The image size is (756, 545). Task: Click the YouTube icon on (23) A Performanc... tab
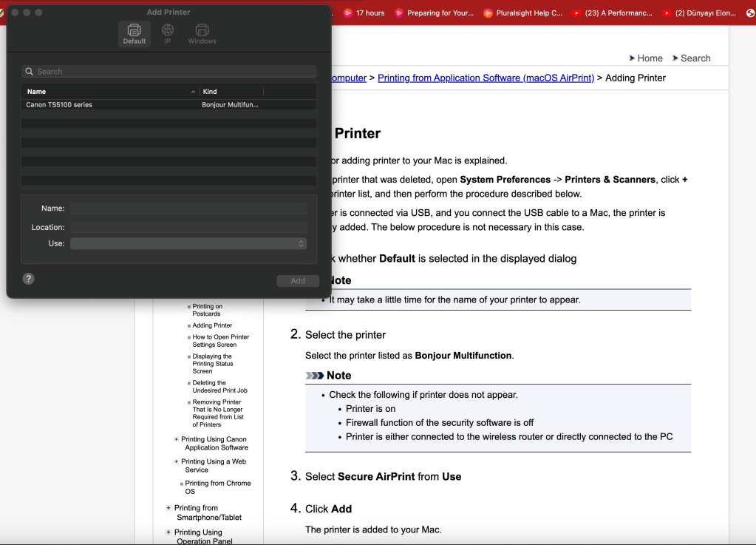(576, 13)
